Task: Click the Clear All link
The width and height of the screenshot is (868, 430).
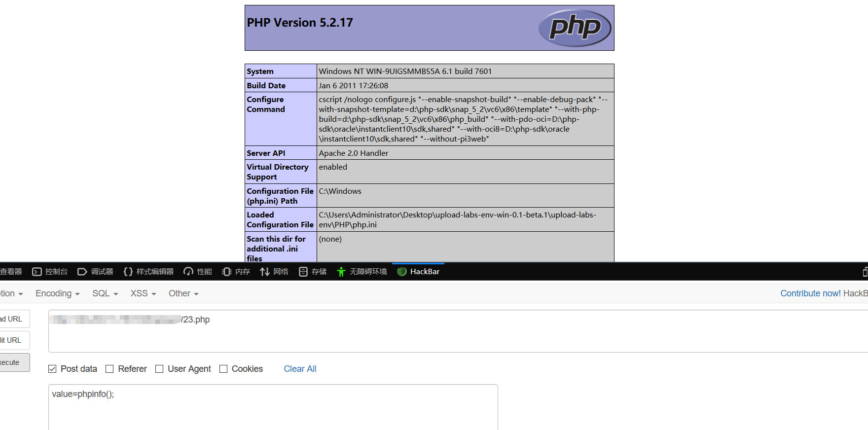Action: pos(300,369)
